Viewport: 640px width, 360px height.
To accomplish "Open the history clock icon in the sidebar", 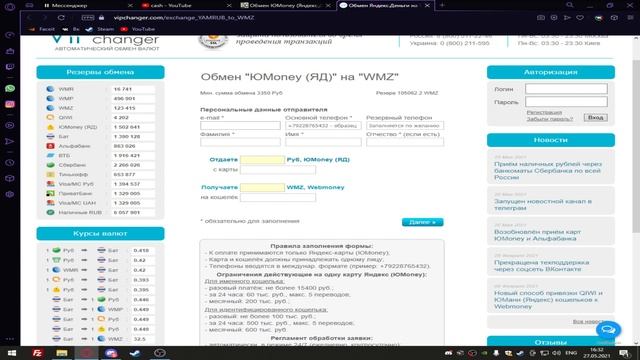I will 10,162.
